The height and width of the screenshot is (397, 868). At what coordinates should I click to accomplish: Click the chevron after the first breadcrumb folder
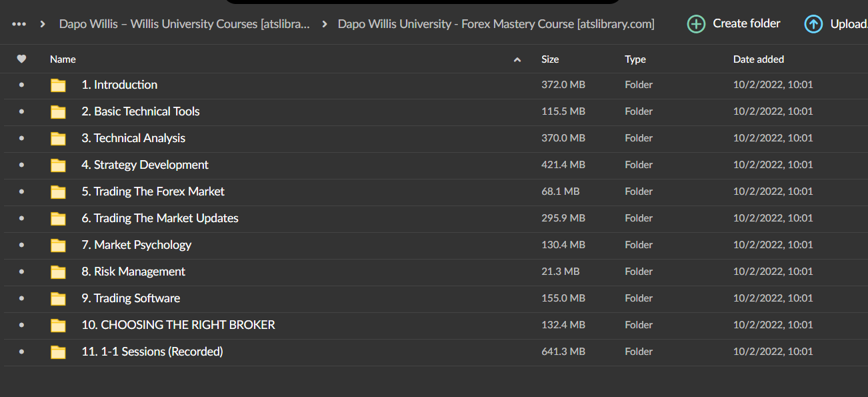[x=324, y=23]
